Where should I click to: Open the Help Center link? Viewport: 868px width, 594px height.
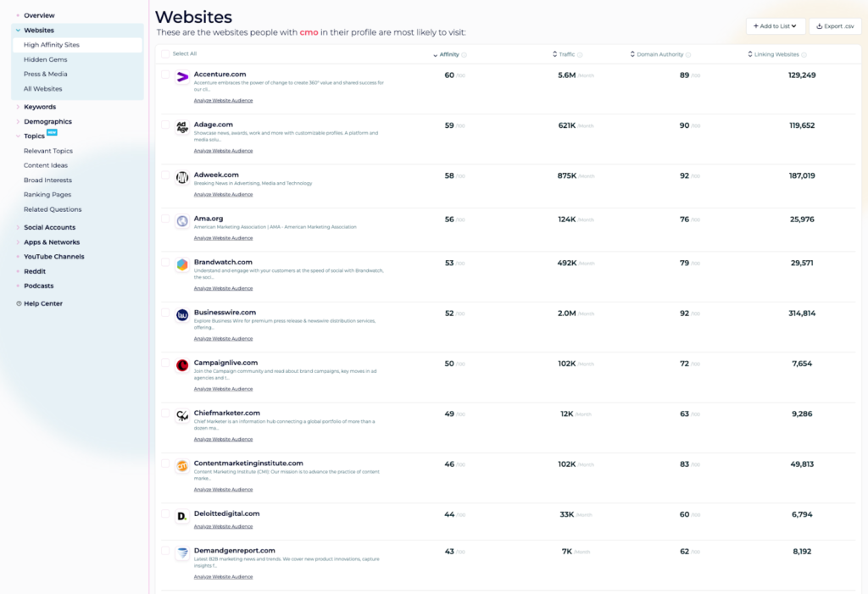tap(42, 303)
